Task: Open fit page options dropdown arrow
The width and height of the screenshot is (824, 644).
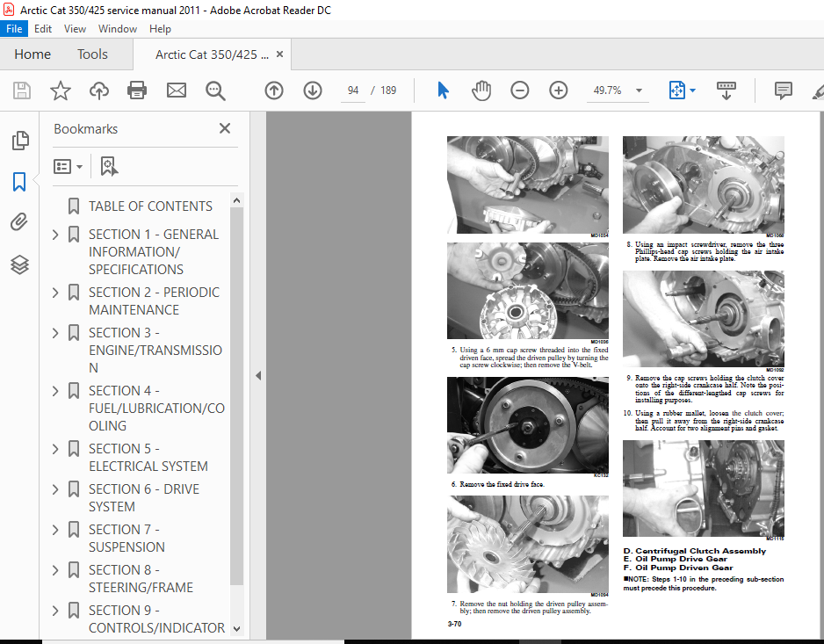Action: 692,90
